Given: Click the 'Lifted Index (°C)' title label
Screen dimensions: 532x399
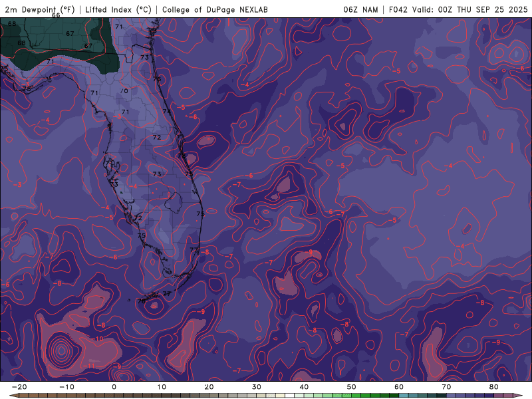Looking at the screenshot, I should point(118,9).
